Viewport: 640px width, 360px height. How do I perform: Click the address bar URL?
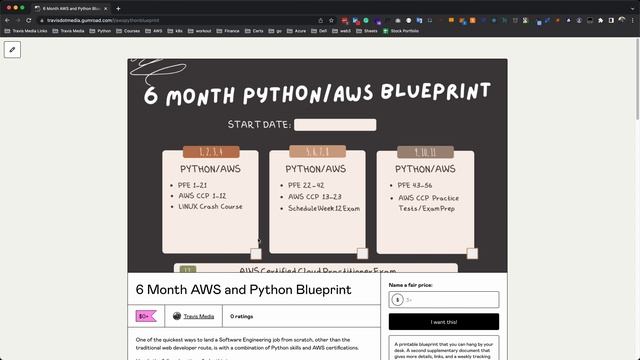click(x=103, y=20)
